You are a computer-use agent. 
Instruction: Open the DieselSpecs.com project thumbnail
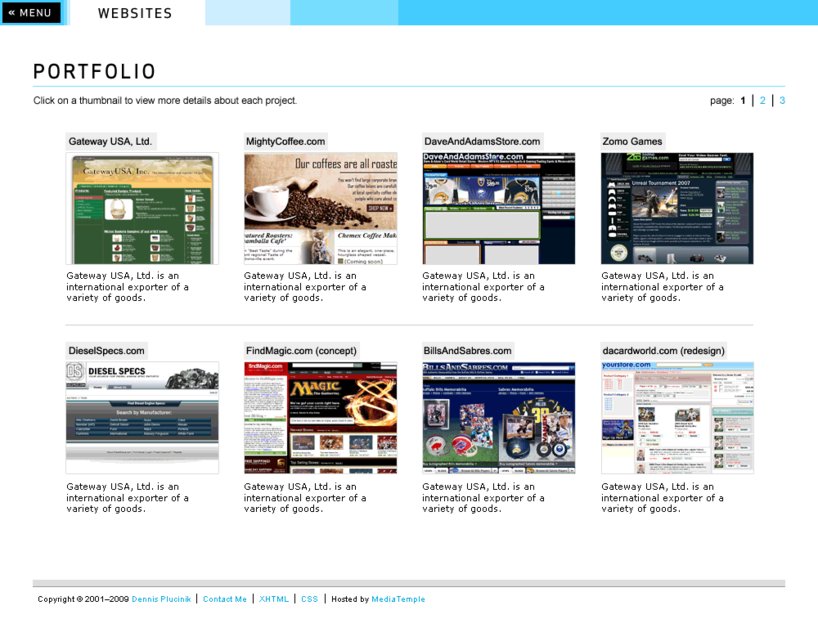(141, 415)
